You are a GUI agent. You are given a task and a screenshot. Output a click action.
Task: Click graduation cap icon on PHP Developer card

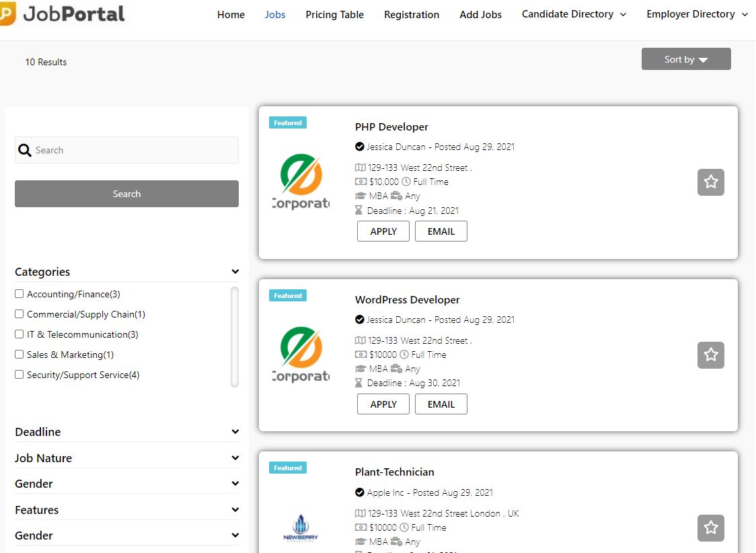361,196
